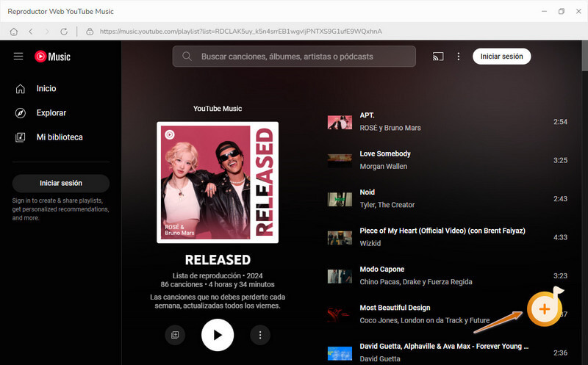Click the 4:33 duration of Piece of My Heart
This screenshot has height=365, width=588.
(x=560, y=237)
